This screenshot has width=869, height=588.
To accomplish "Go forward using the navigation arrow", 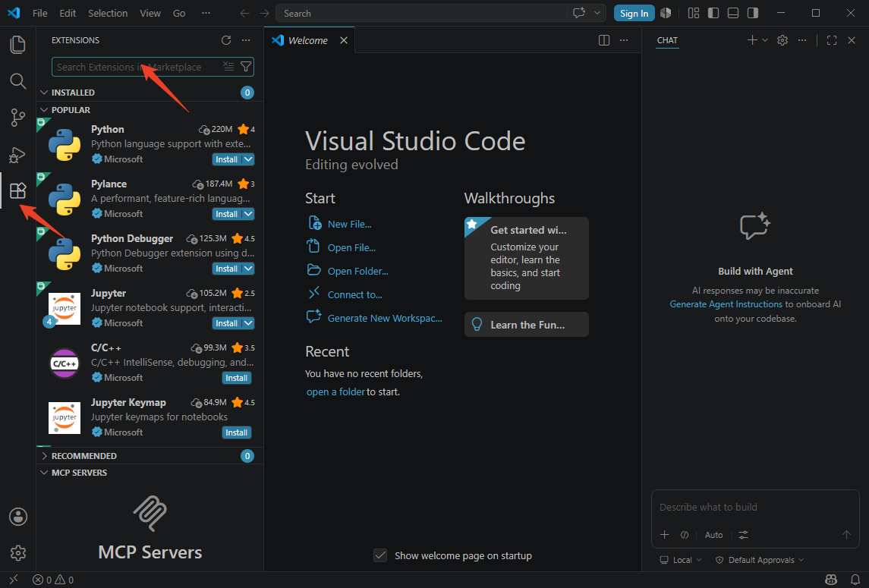I will click(x=264, y=14).
